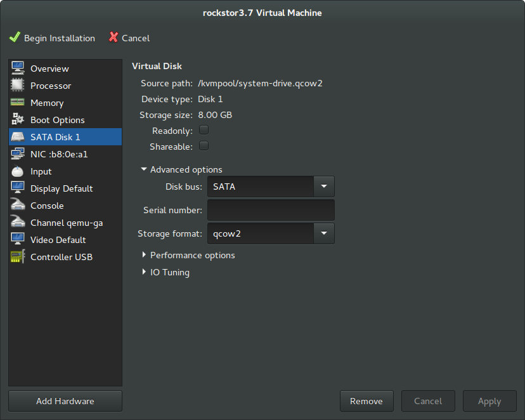Viewport: 525px width, 420px height.
Task: Select Console in the hardware list
Action: (x=65, y=206)
